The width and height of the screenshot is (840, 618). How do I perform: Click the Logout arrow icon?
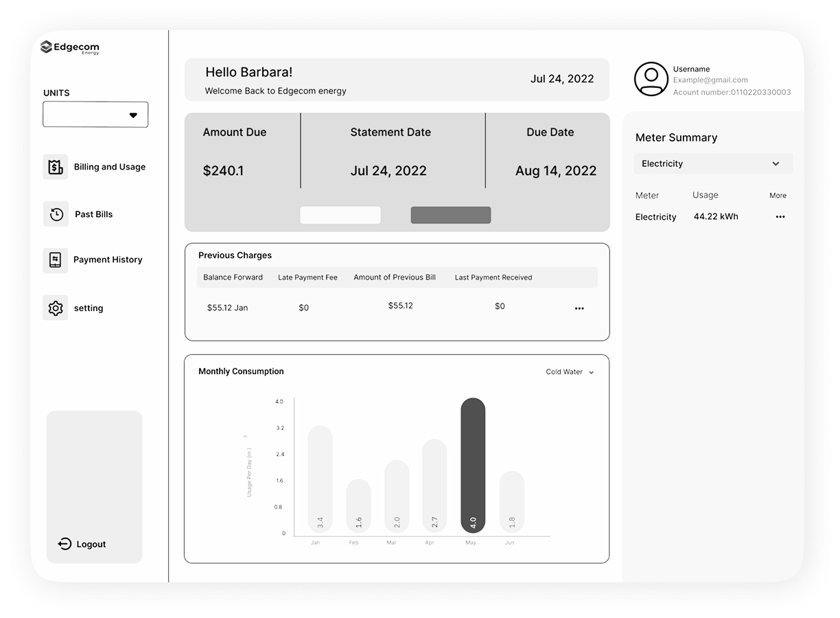tap(65, 544)
